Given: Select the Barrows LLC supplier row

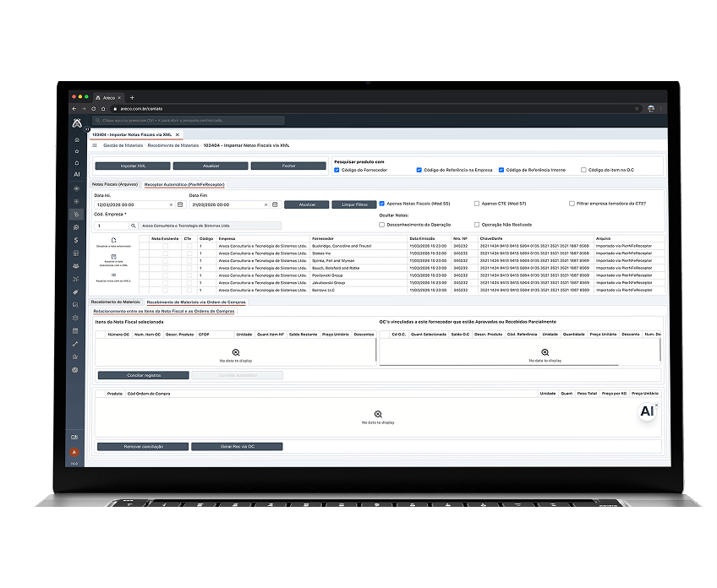Looking at the screenshot, I should tap(402, 290).
